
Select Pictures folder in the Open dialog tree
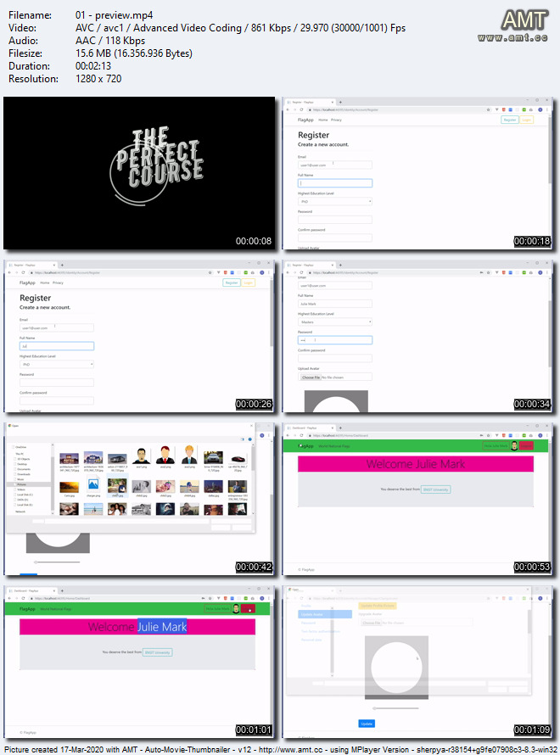coord(22,484)
